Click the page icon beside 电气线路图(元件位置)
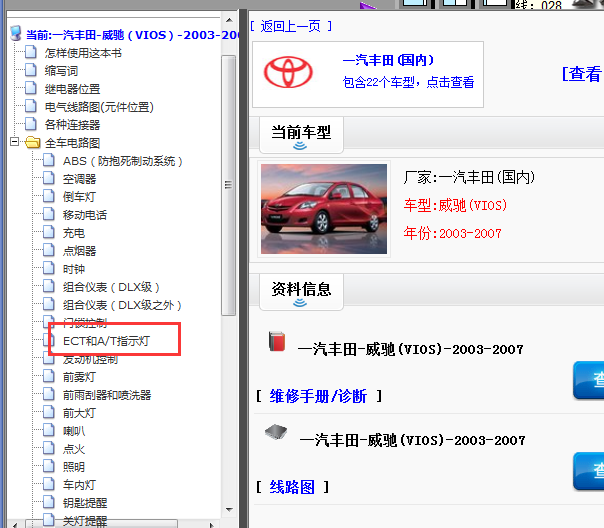 (x=31, y=106)
